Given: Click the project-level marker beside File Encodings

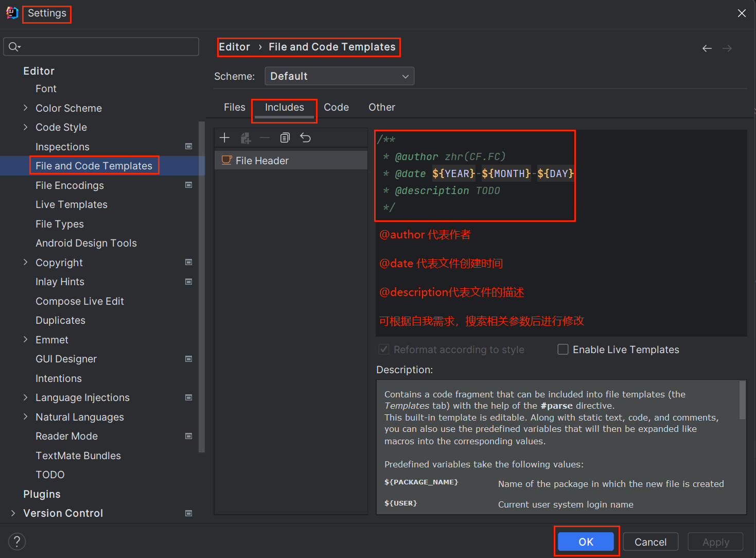Looking at the screenshot, I should pyautogui.click(x=189, y=185).
